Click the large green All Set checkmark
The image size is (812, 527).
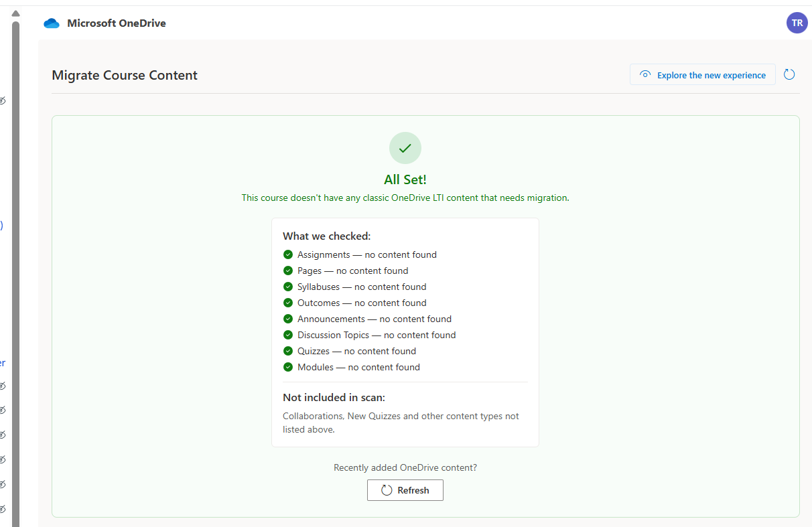point(405,148)
